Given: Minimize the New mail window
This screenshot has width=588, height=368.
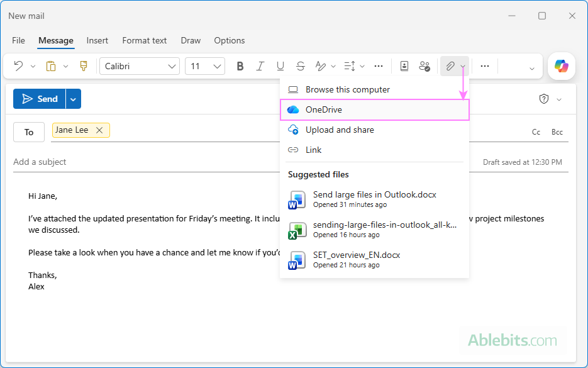Looking at the screenshot, I should point(512,16).
